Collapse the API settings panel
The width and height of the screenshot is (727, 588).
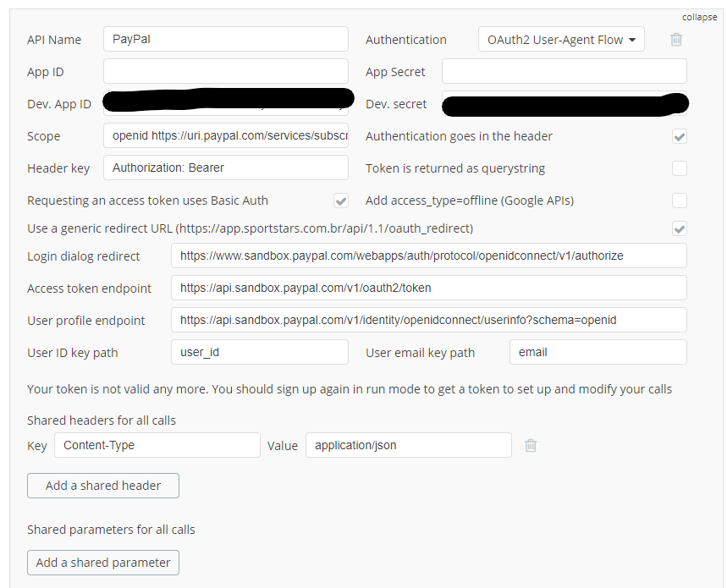click(699, 17)
